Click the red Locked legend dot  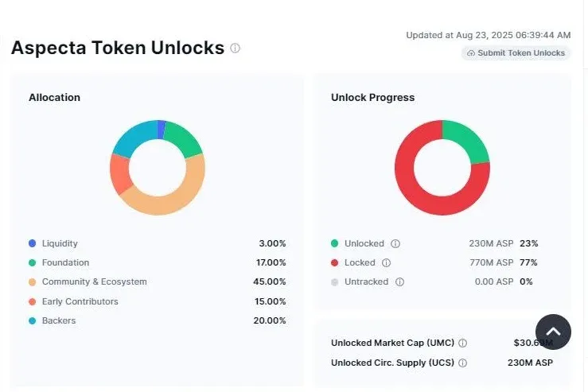[334, 262]
